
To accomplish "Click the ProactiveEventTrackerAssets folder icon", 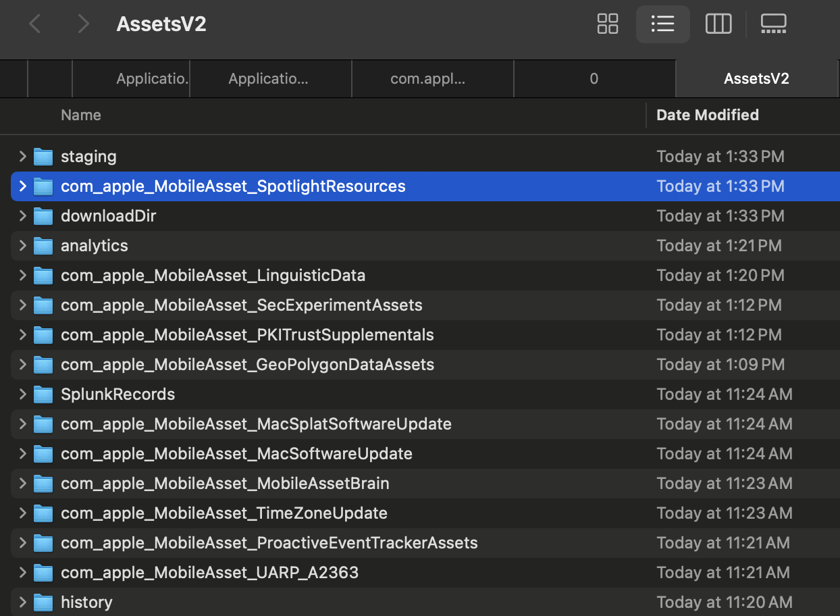I will (x=43, y=543).
